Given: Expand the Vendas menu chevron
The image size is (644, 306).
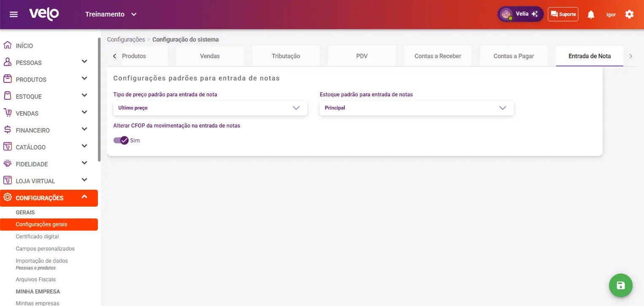Looking at the screenshot, I should tap(84, 112).
